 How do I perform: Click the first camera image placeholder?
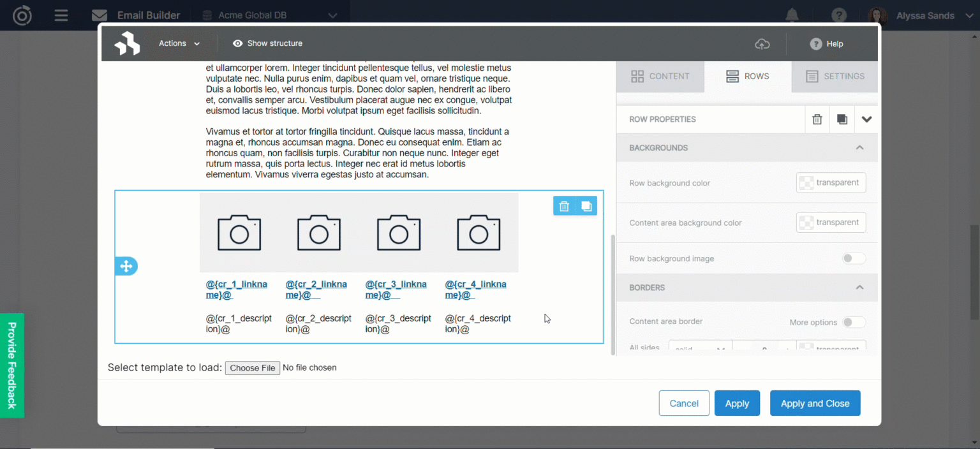[239, 232]
